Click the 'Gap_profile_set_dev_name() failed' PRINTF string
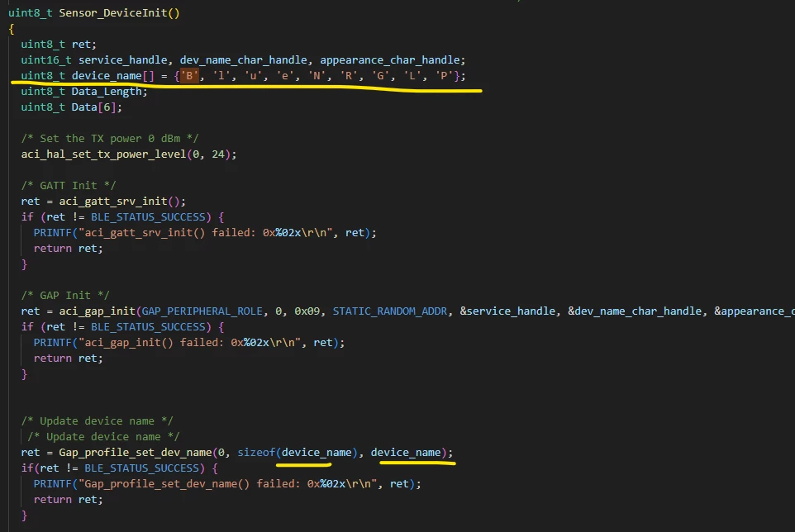This screenshot has height=532, width=795. (x=227, y=484)
